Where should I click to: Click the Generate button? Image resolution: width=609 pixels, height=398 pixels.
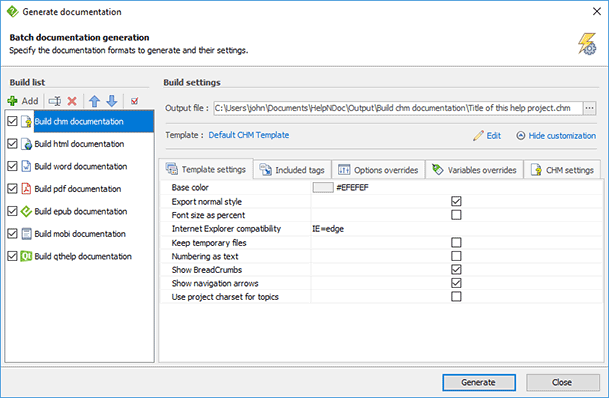click(478, 382)
